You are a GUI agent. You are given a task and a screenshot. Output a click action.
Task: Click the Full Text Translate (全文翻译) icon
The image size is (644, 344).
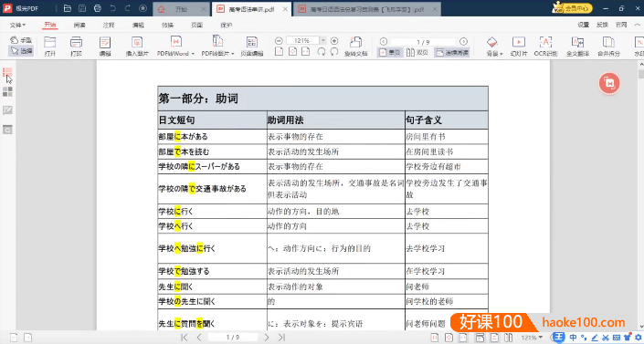click(577, 46)
